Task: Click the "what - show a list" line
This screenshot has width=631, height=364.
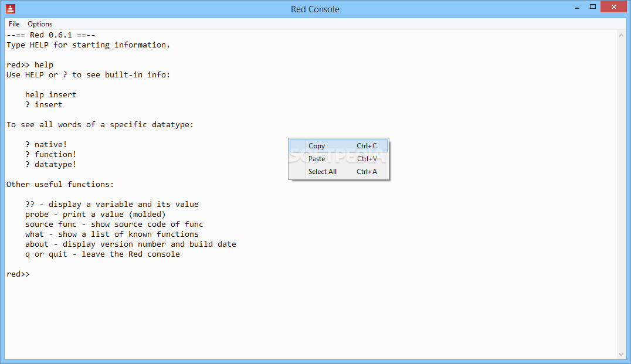Action: pos(112,234)
